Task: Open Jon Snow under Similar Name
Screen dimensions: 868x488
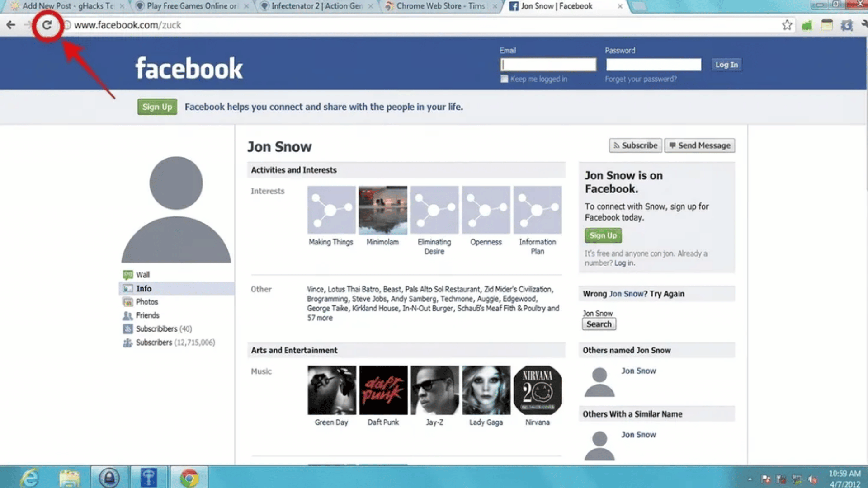Action: click(x=638, y=435)
